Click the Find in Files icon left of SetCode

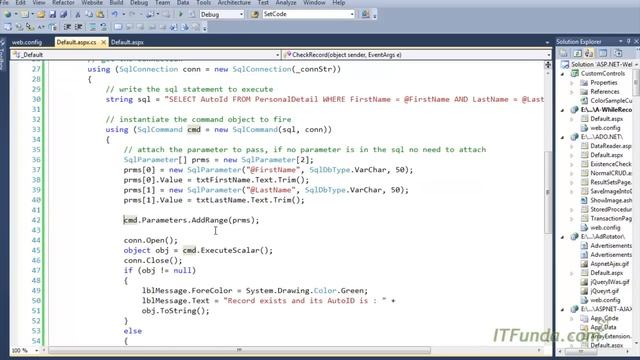pos(255,14)
